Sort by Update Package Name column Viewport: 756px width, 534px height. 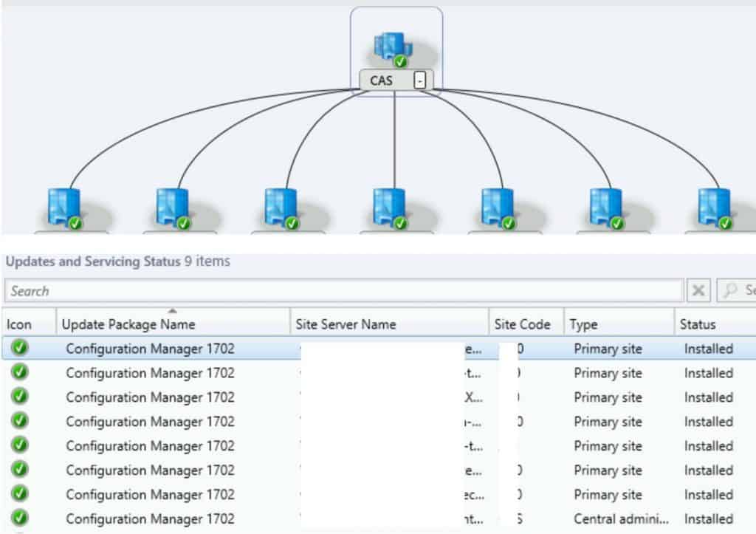173,324
